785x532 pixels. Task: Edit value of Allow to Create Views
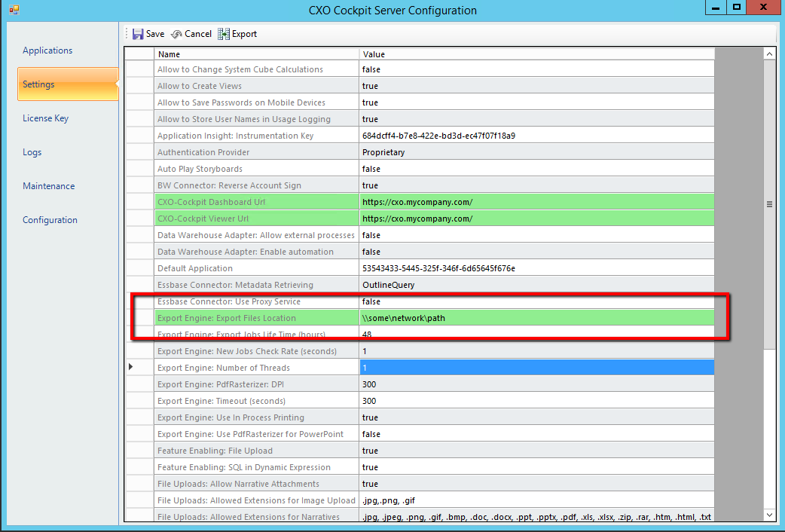point(536,86)
